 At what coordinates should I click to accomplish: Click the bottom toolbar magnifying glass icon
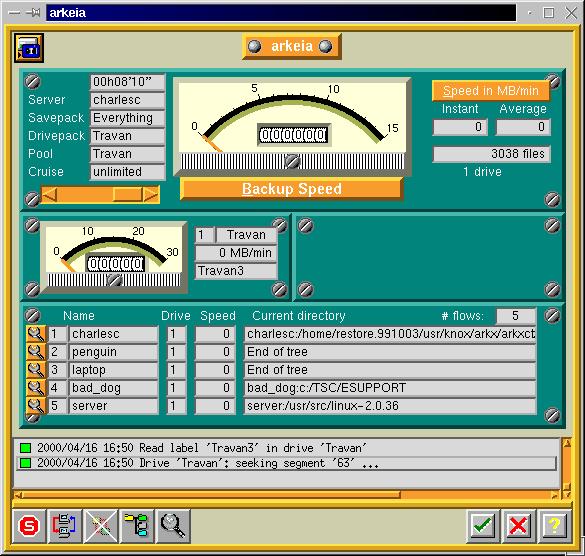173,526
